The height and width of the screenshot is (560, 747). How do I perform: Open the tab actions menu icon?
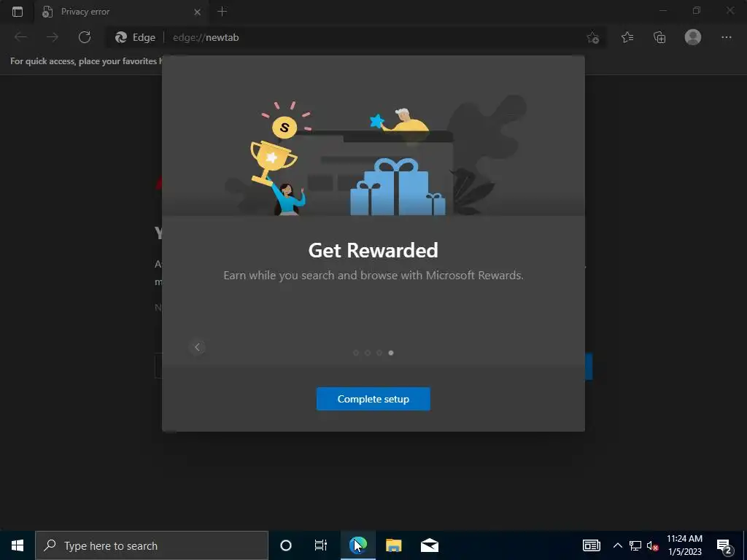click(x=18, y=12)
